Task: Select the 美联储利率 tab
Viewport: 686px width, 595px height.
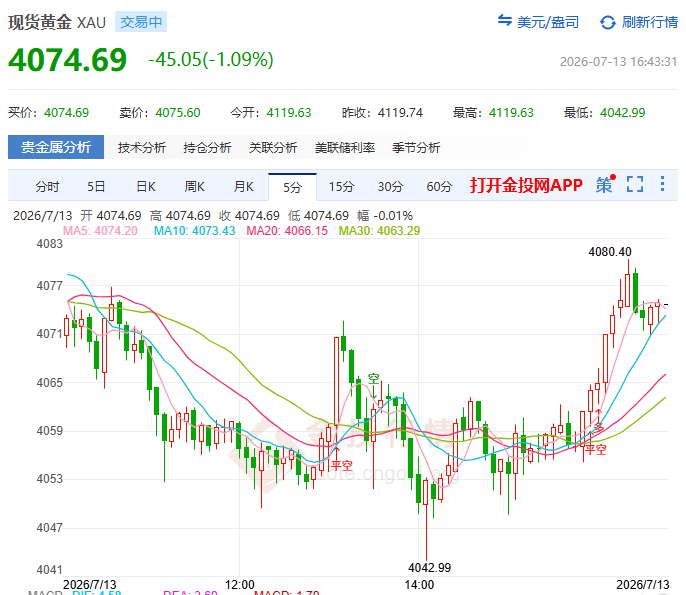Action: click(345, 147)
